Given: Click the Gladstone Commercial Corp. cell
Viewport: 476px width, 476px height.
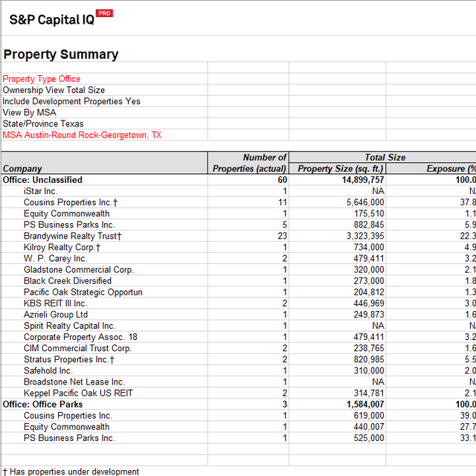Looking at the screenshot, I should (105, 269).
